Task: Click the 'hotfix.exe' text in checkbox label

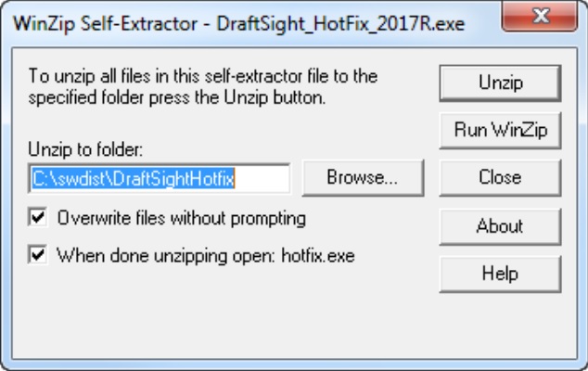Action: tap(318, 256)
